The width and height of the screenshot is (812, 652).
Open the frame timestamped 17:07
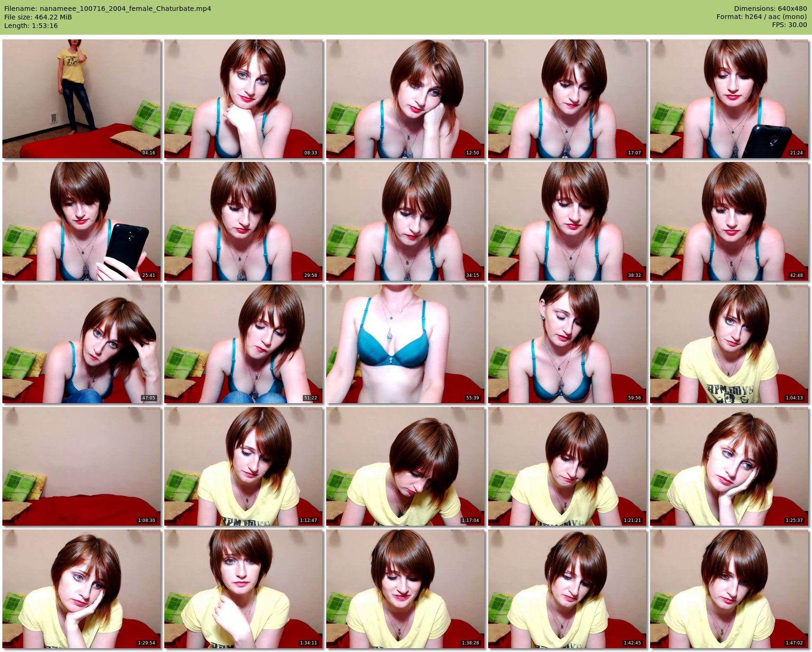coord(567,99)
